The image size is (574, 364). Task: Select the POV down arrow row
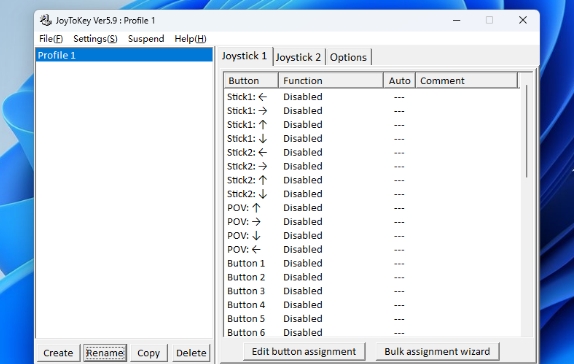(372, 236)
